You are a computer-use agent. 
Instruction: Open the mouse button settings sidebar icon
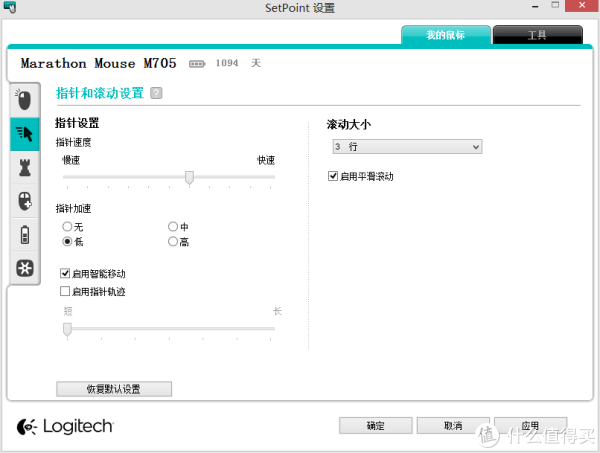pos(24,100)
